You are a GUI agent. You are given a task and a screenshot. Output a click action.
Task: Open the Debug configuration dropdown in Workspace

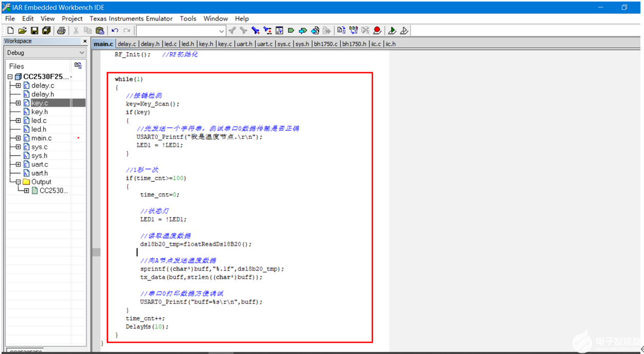click(81, 52)
